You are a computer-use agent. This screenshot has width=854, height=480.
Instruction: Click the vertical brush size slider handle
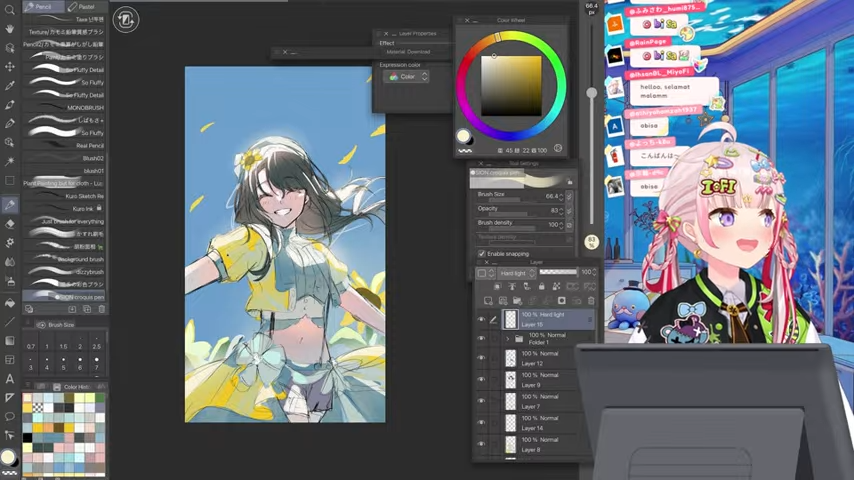coord(591,93)
